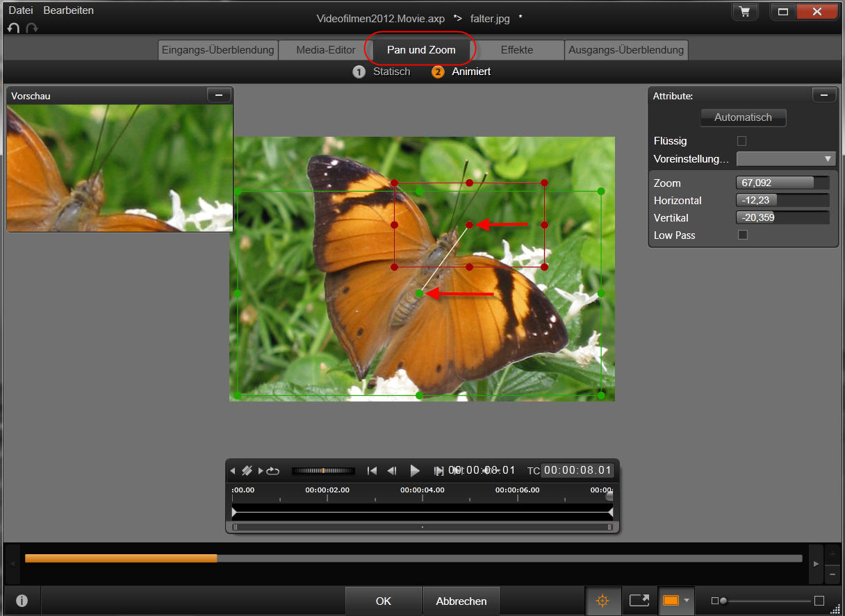845x616 pixels.
Task: Jump to start of clip
Action: 372,471
